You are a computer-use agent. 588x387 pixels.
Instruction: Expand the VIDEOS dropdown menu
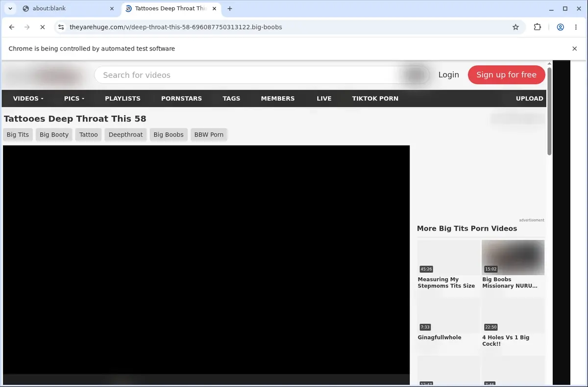click(x=28, y=98)
